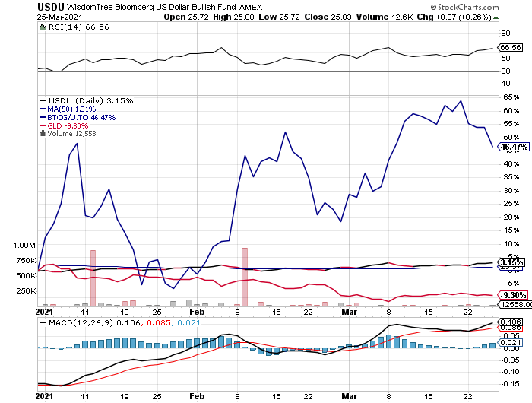The width and height of the screenshot is (532, 403).
Task: Click the Volume 12,558 legend text
Action: point(71,133)
